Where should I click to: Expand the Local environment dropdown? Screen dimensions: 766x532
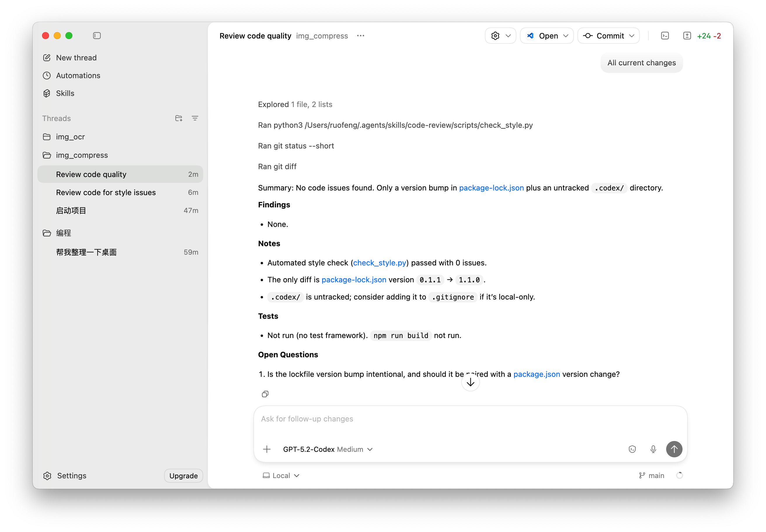pos(281,476)
